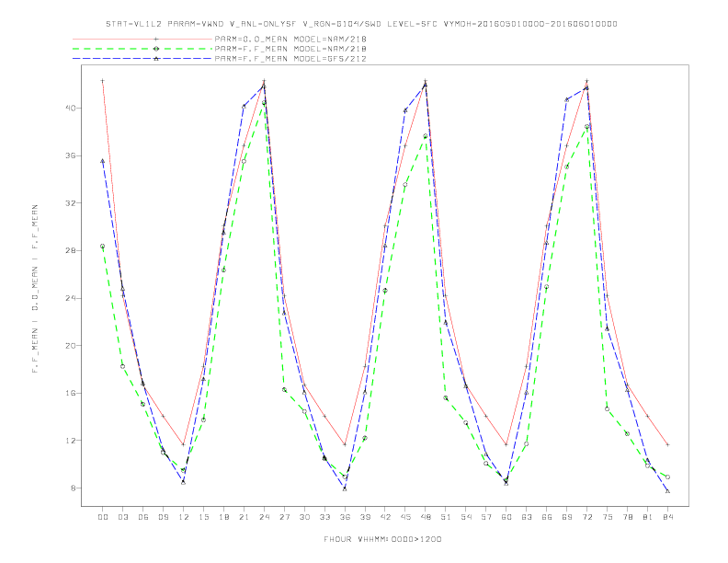Click red observed plus marker at hour 84
The image size is (728, 563).
click(667, 444)
